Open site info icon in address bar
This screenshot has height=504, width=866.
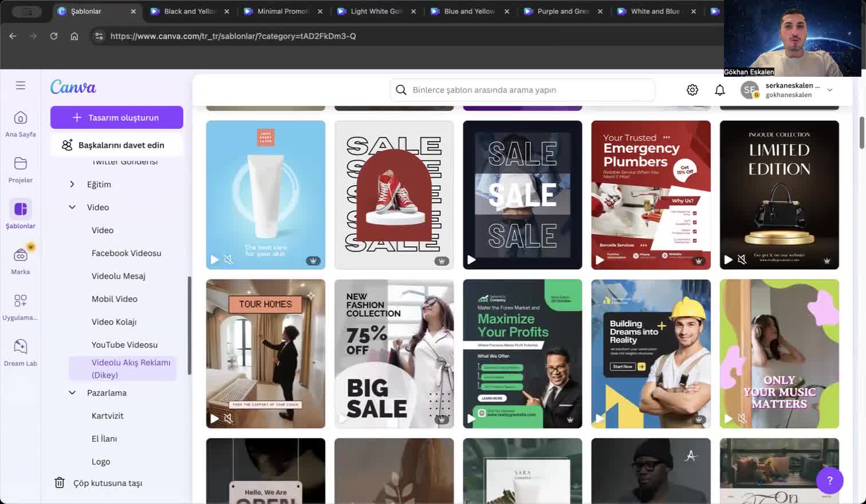pyautogui.click(x=99, y=36)
